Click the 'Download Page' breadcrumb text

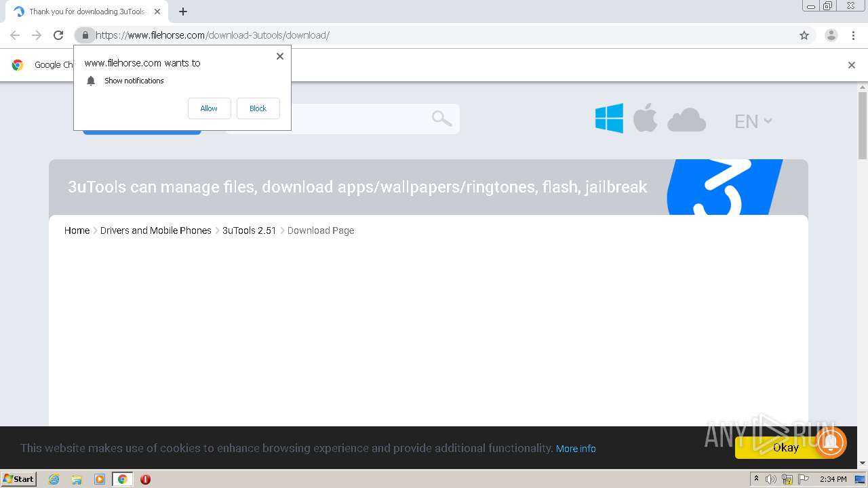[321, 230]
